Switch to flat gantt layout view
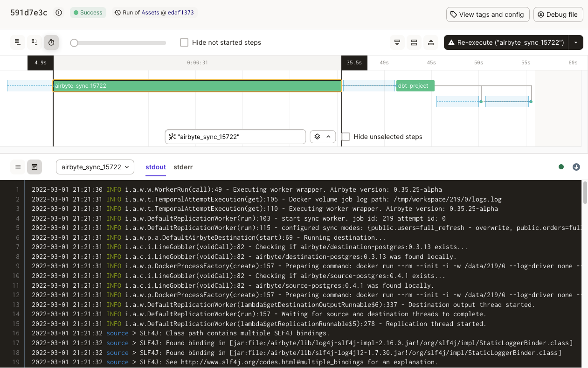Screen dimensions: 588x368 18,42
